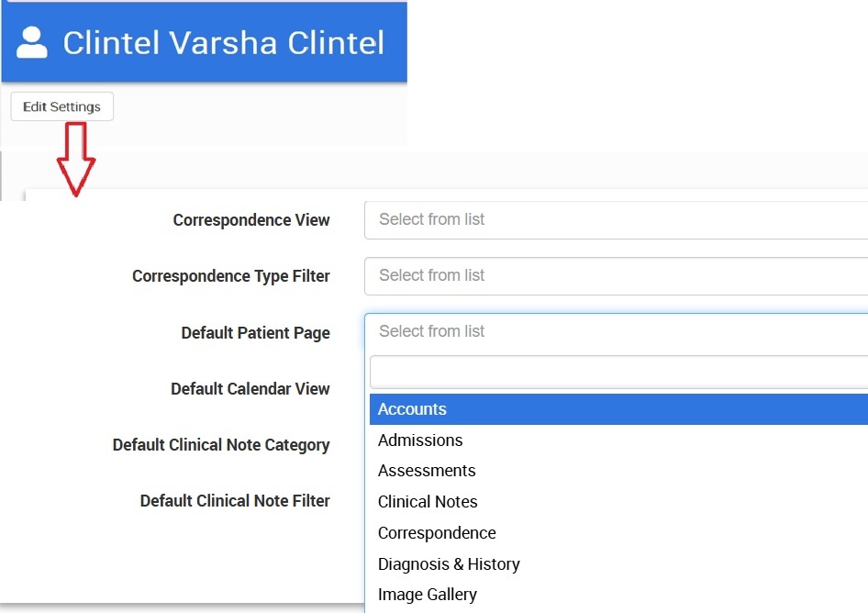
Task: Open the Correspondence View dropdown
Action: click(x=615, y=220)
